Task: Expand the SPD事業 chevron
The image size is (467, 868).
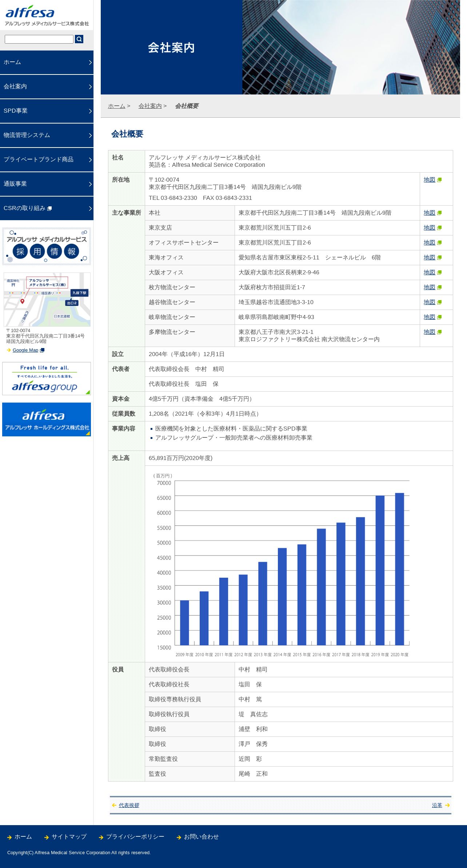Action: pyautogui.click(x=90, y=111)
